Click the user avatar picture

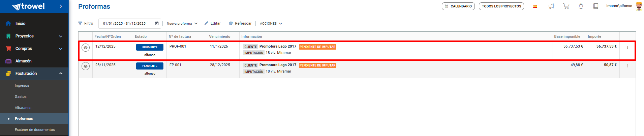[639, 6]
